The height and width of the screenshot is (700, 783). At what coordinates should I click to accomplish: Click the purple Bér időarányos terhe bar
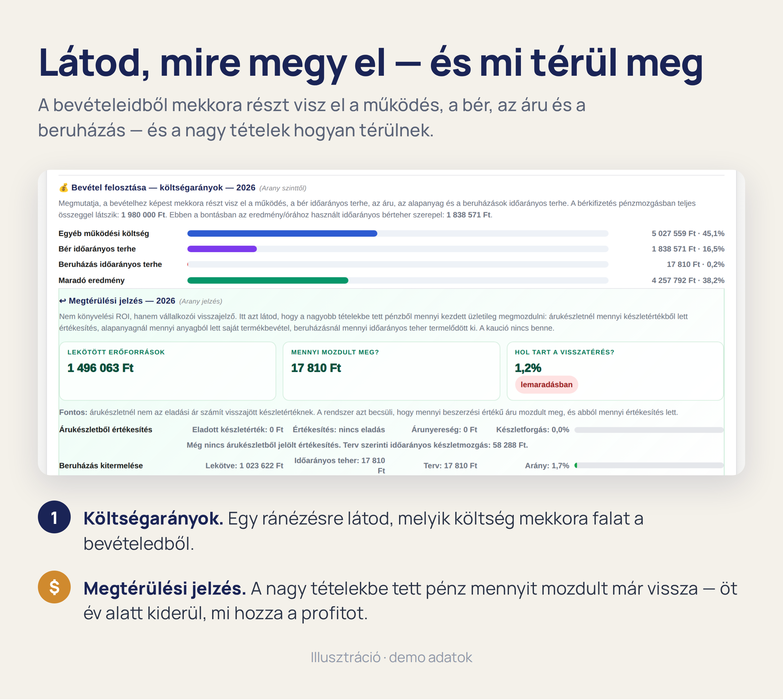222,249
